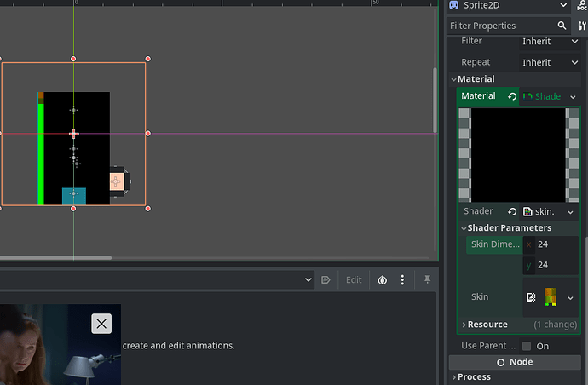Expand the Process section
This screenshot has width=588, height=385.
[474, 377]
